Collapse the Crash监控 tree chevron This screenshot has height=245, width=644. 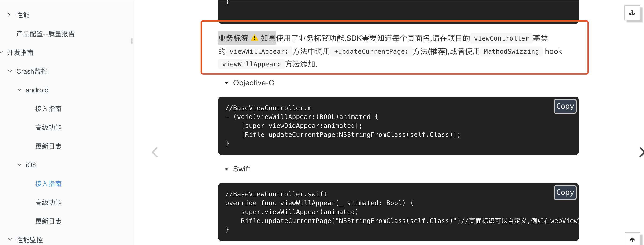10,71
